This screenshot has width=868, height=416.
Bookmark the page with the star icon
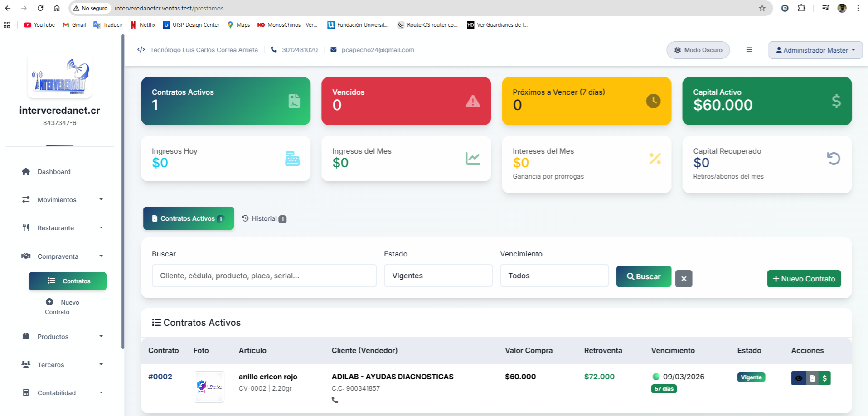click(x=762, y=8)
